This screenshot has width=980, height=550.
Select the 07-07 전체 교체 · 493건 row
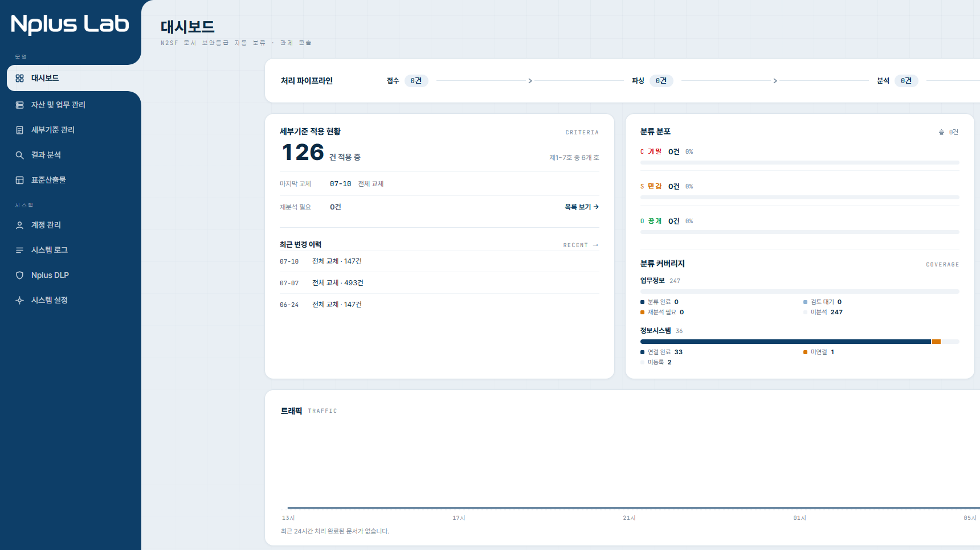tap(439, 283)
